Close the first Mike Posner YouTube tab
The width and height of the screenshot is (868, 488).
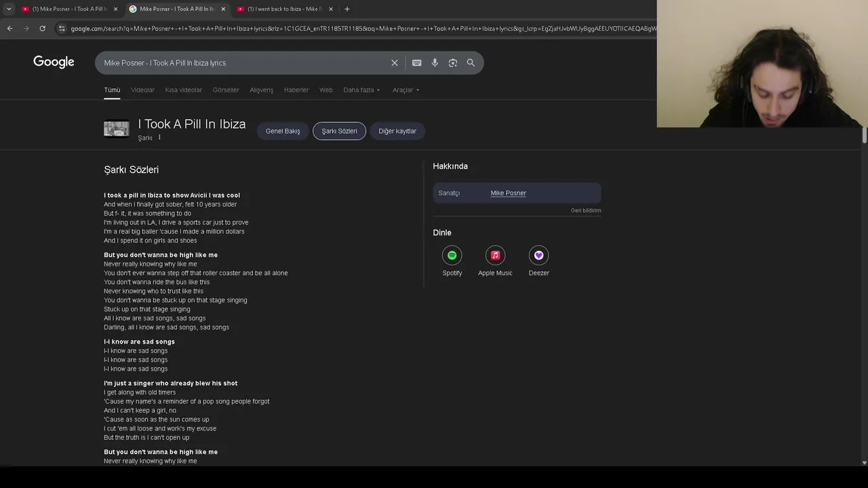pyautogui.click(x=115, y=9)
